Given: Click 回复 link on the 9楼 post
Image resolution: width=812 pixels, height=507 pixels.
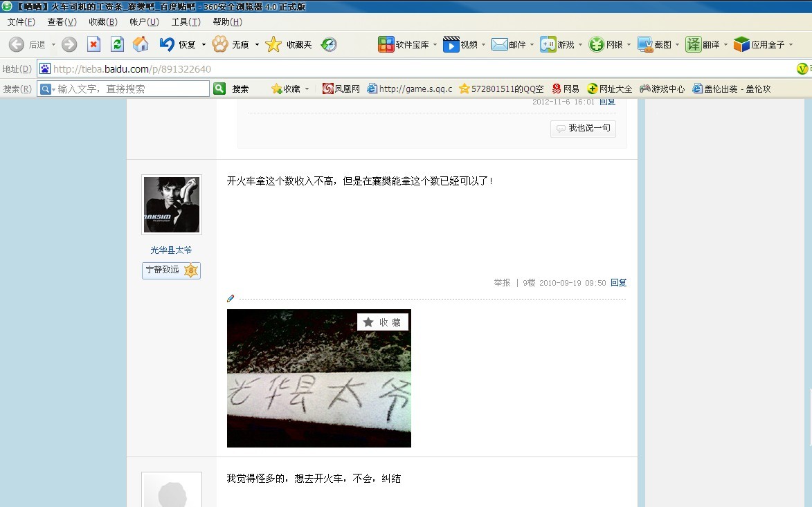Looking at the screenshot, I should [618, 282].
